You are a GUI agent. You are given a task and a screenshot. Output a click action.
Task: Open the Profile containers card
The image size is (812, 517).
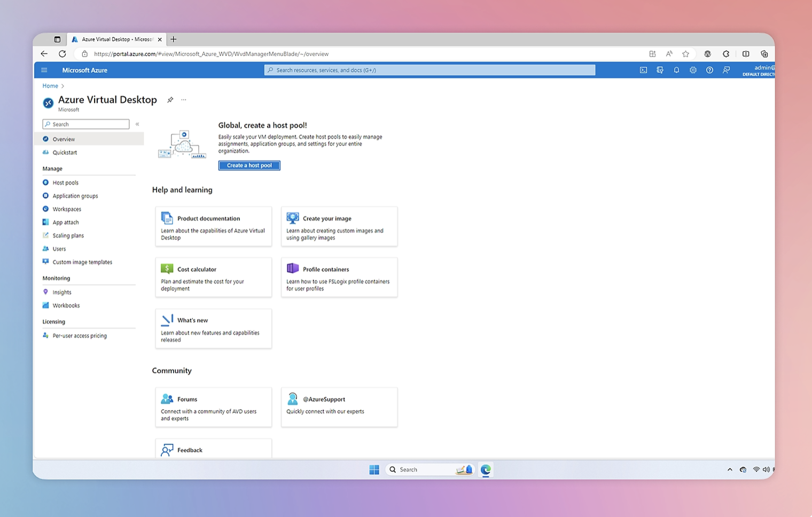[339, 277]
